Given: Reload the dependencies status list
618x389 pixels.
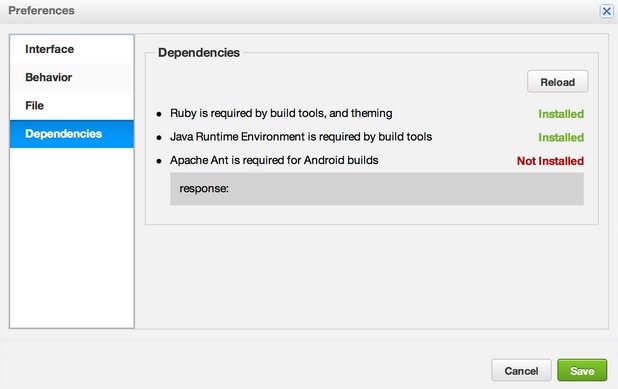Looking at the screenshot, I should coord(557,82).
